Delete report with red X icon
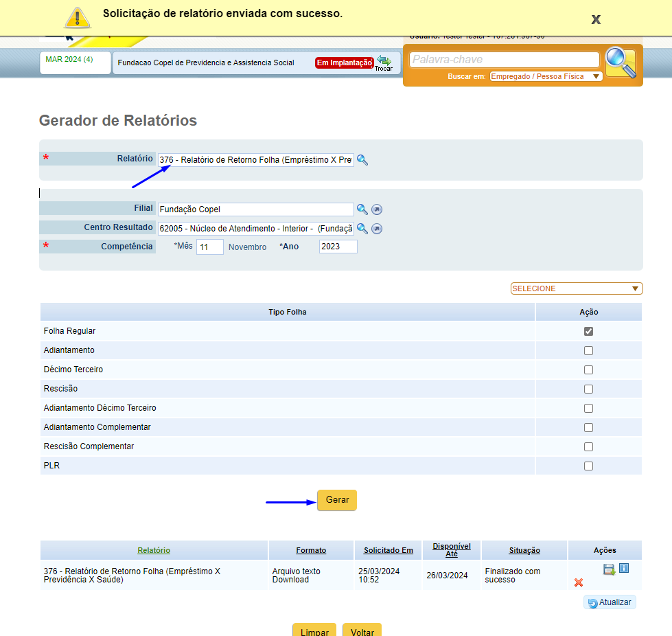 pyautogui.click(x=579, y=582)
